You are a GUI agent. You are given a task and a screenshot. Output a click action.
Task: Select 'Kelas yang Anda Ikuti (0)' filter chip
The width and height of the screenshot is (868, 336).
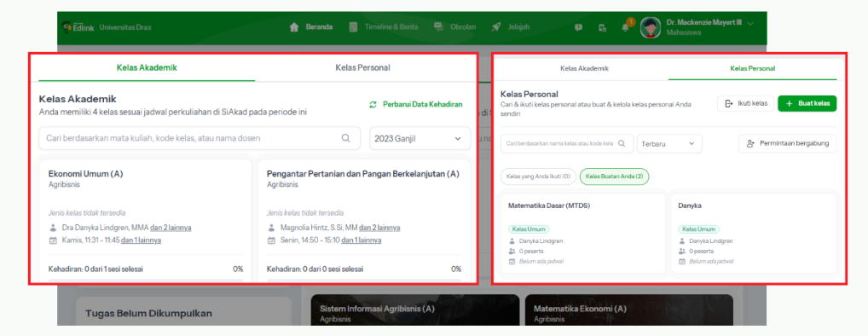pyautogui.click(x=538, y=177)
